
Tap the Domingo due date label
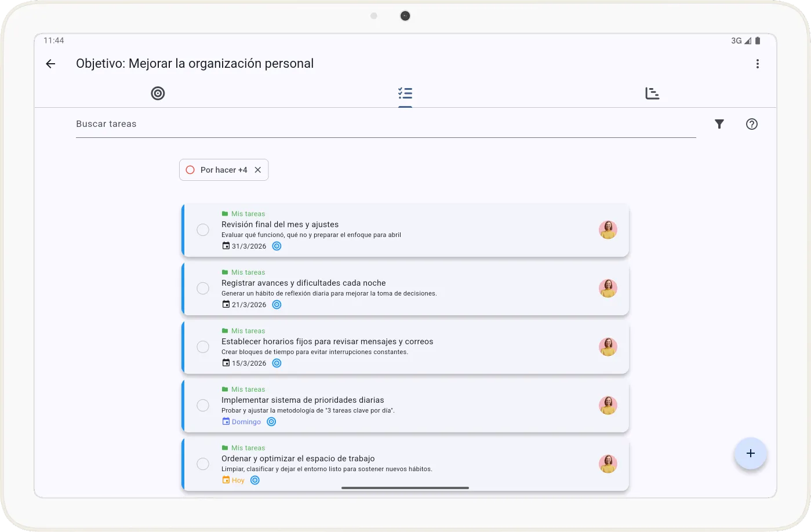point(246,422)
